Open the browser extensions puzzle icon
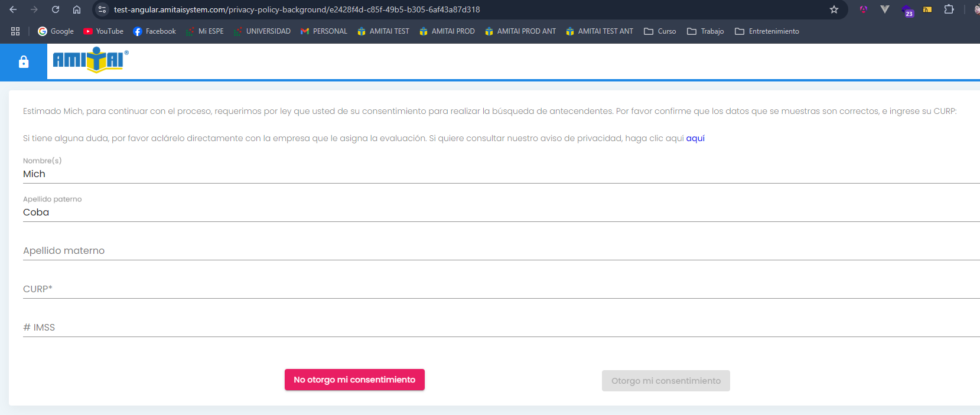This screenshot has height=415, width=980. [949, 9]
